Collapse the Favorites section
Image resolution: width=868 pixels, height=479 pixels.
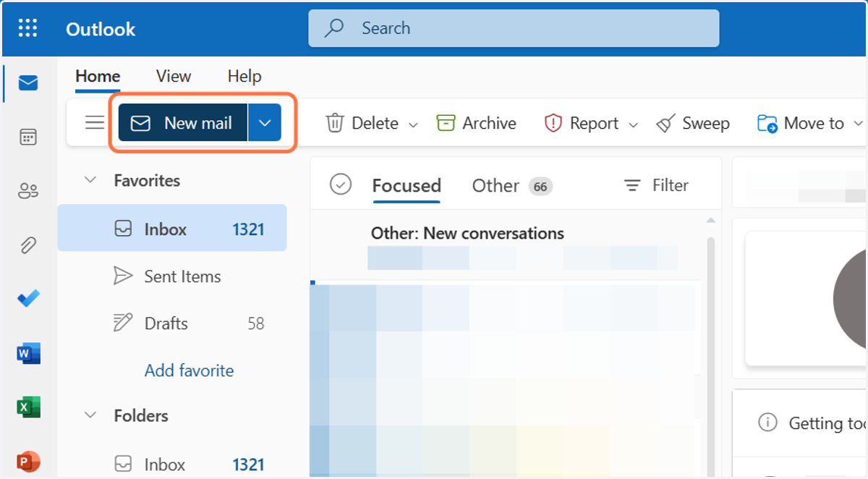(90, 180)
